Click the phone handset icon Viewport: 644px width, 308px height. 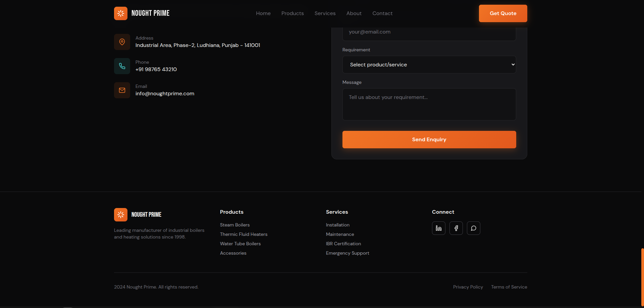[x=122, y=66]
